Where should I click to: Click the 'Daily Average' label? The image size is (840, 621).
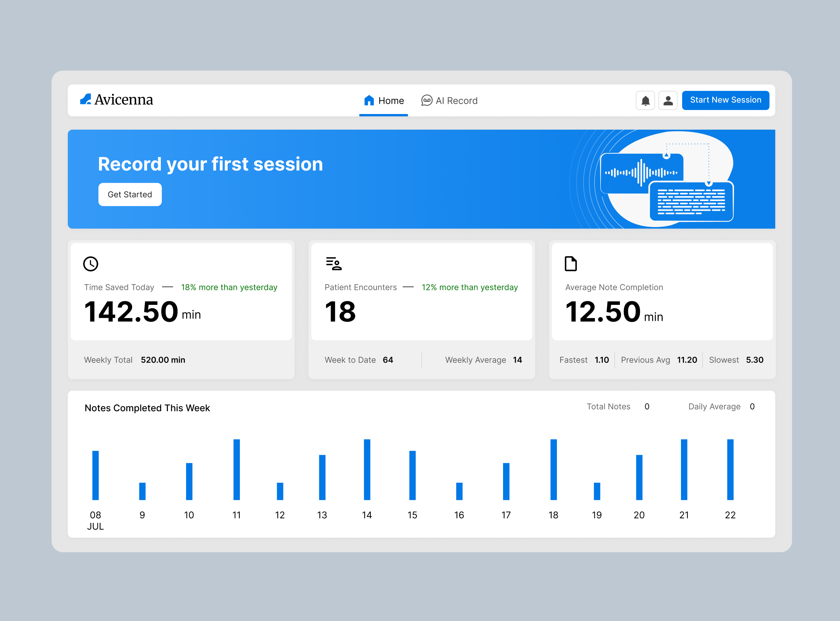point(714,406)
